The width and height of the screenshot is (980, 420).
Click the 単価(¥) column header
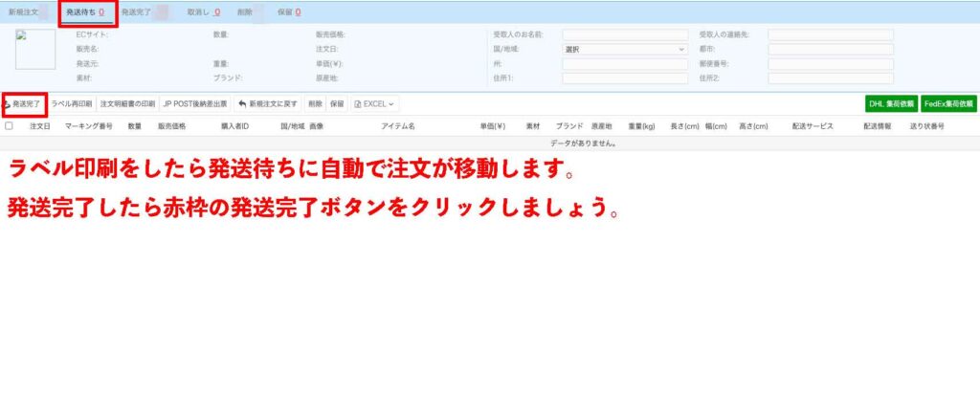[x=493, y=125]
